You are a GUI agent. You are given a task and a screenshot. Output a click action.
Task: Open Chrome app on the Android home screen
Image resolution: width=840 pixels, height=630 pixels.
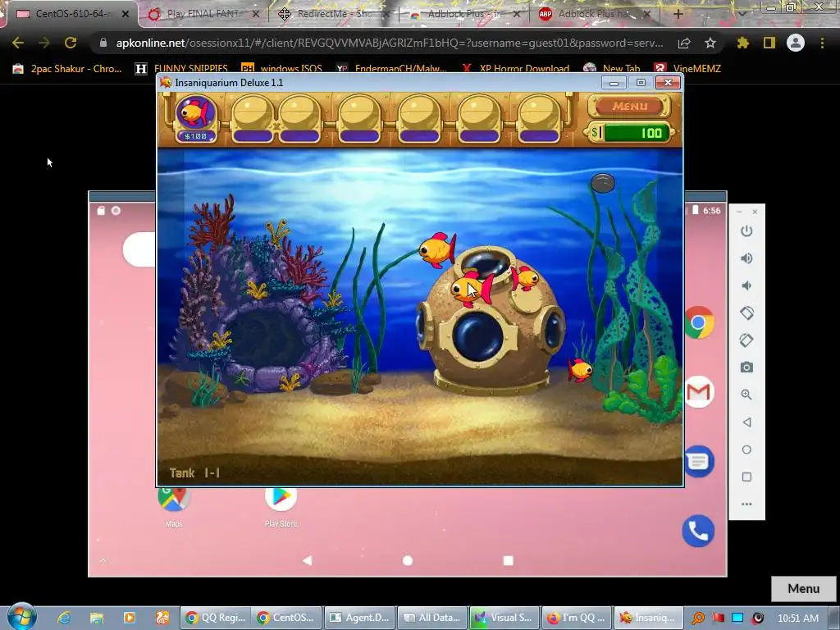(699, 322)
